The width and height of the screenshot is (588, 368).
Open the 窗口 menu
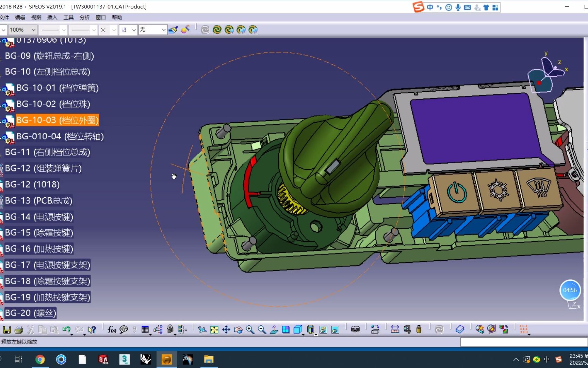[x=101, y=17]
